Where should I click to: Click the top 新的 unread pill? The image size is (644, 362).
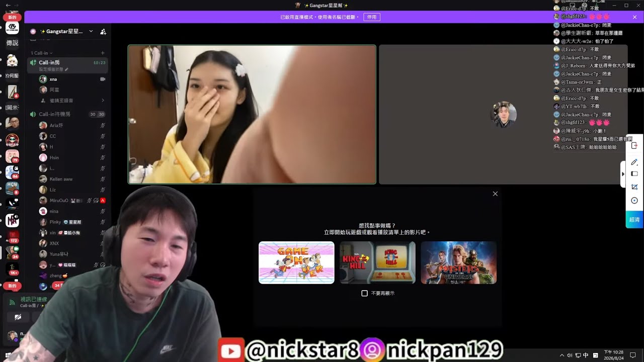coord(12,17)
